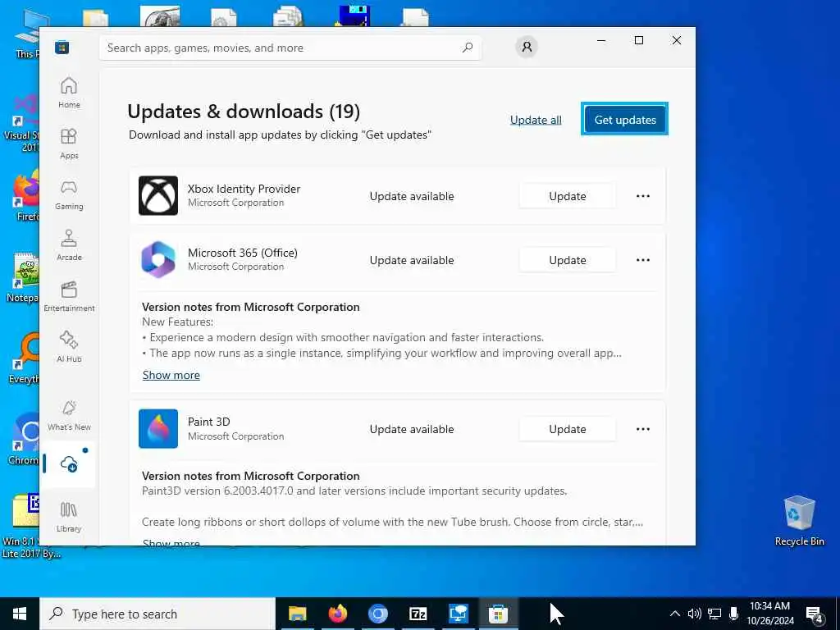840x630 pixels.
Task: Update Paint 3D
Action: pos(568,429)
